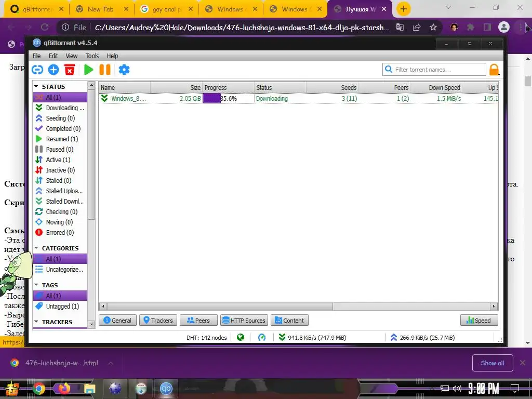Click the filter torrent names search field
The width and height of the screenshot is (532, 399).
[x=434, y=70]
